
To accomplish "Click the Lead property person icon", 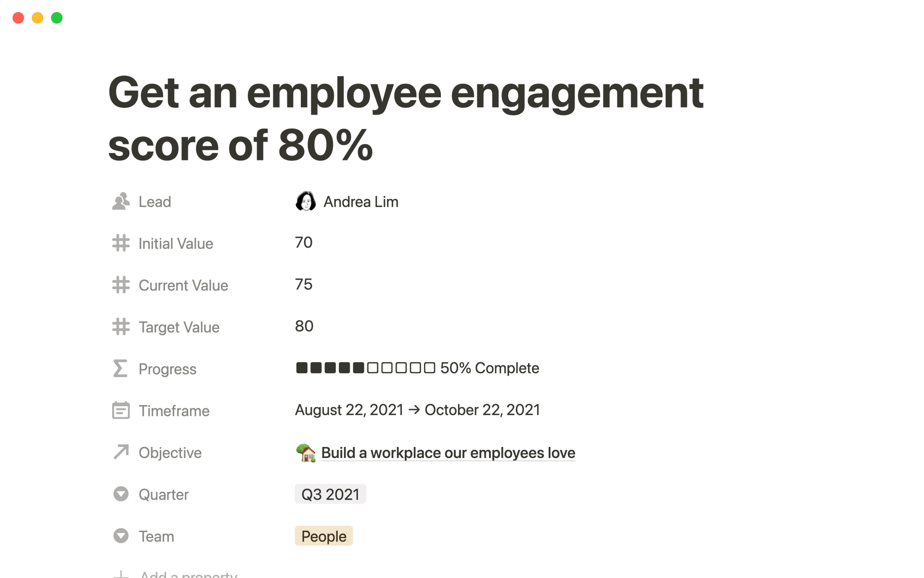I will pos(121,201).
